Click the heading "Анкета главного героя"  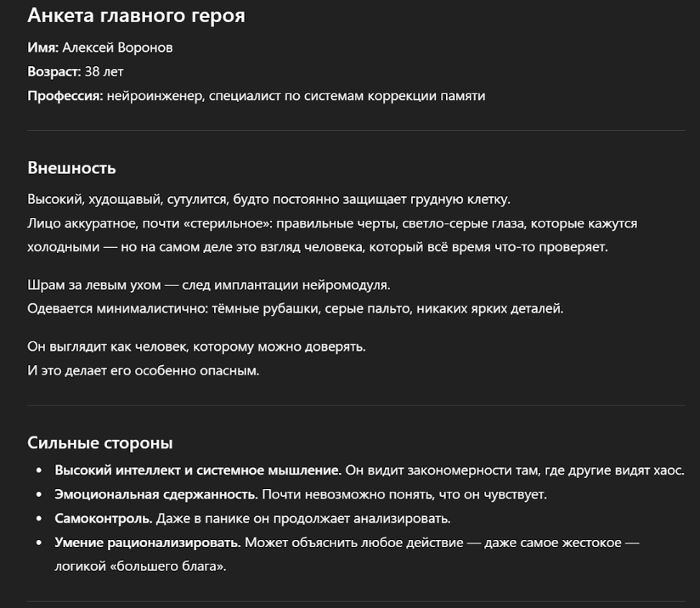136,15
